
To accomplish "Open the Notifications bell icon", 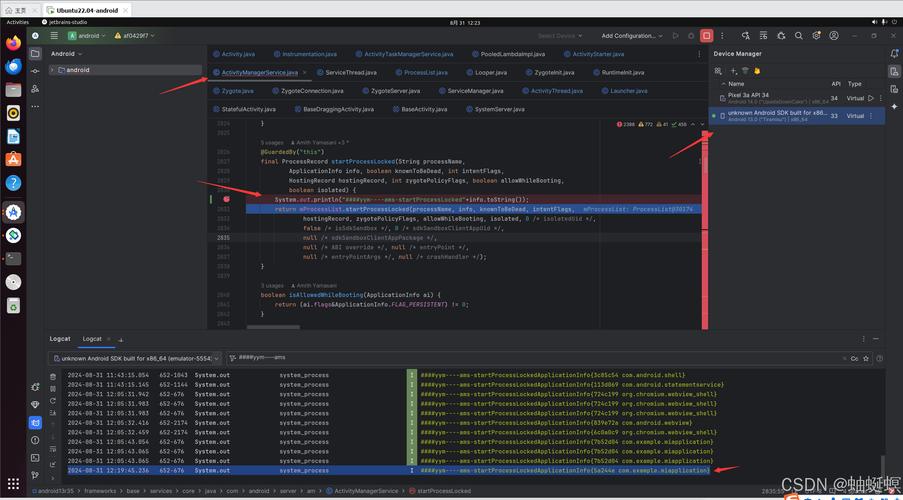I will point(894,54).
